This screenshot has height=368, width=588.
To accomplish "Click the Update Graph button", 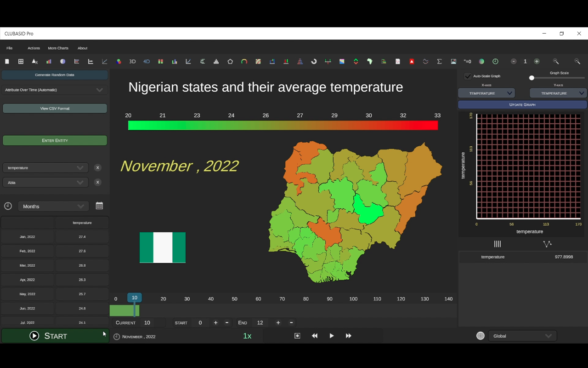I will 522,104.
